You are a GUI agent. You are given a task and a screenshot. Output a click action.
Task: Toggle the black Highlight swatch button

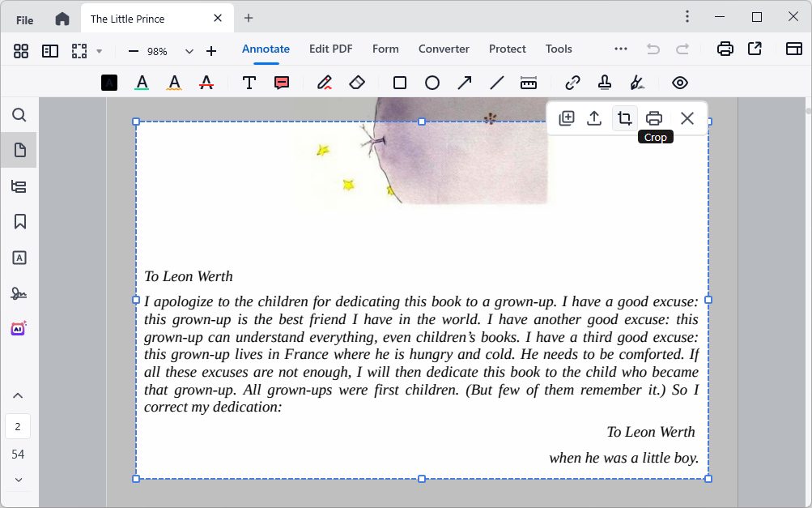(x=109, y=82)
